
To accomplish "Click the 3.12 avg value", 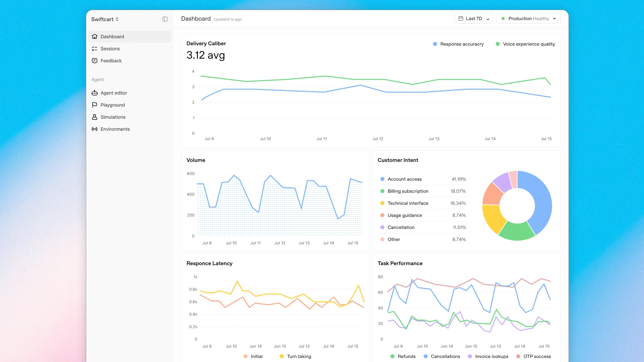I will (x=206, y=55).
